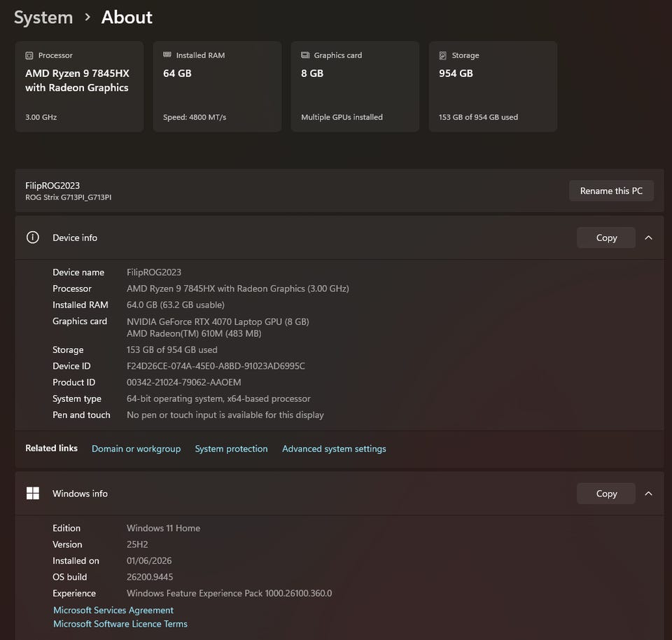Open the Graphics card 8 GB card
672x640 pixels.
tap(355, 87)
